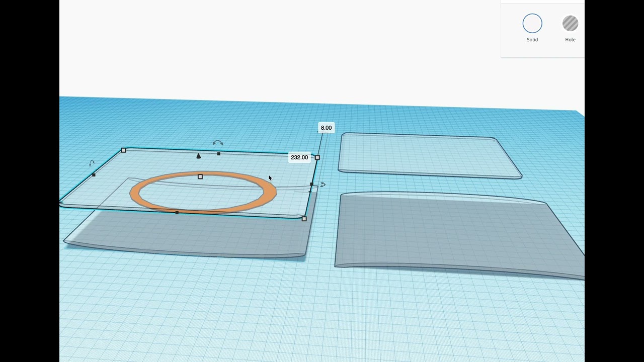Click the black midpoint handle on the plate's right edge

pyautogui.click(x=311, y=185)
